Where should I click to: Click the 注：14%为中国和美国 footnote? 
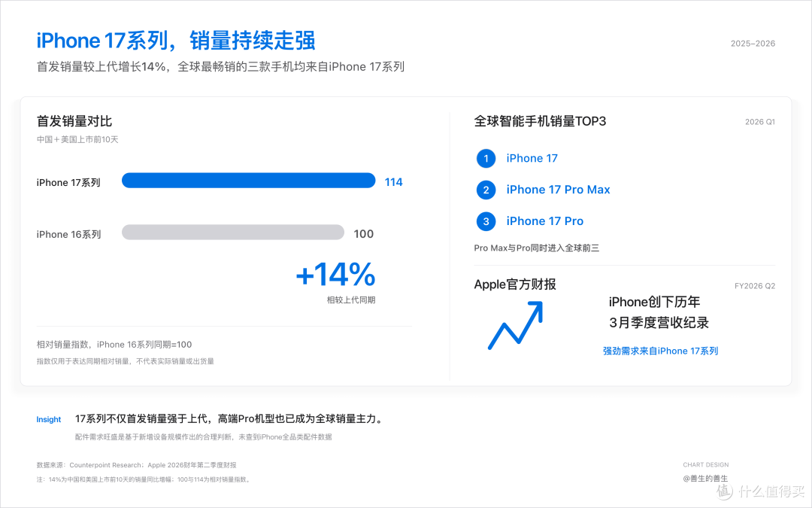[x=144, y=479]
